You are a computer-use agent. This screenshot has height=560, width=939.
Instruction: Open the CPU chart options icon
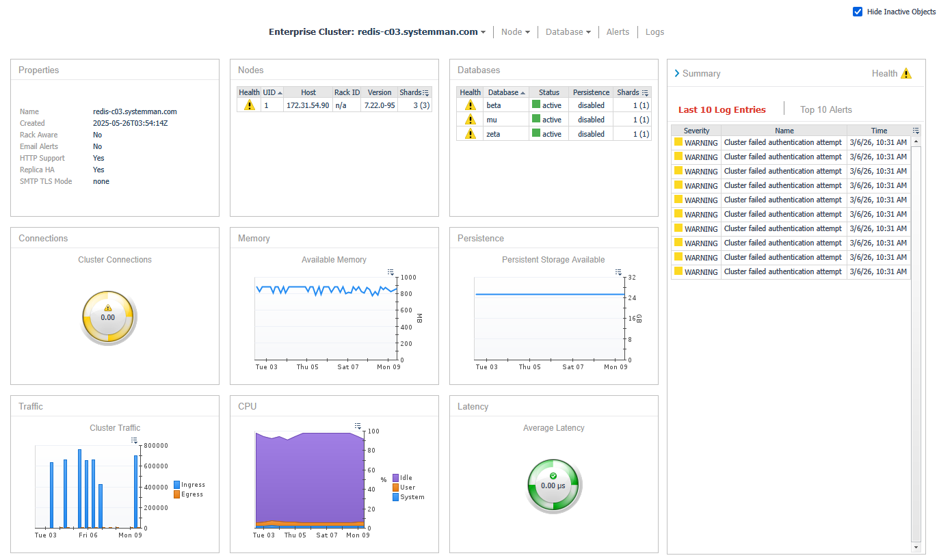(358, 426)
